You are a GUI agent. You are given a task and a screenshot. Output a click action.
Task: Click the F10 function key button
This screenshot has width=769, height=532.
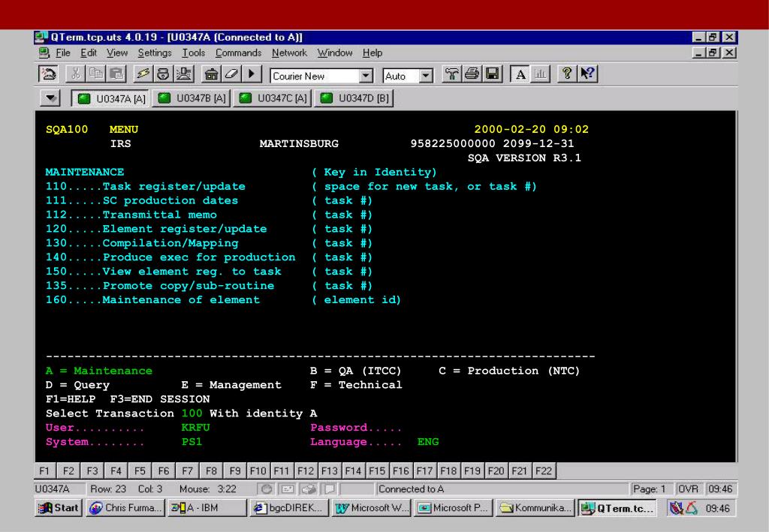click(x=258, y=470)
